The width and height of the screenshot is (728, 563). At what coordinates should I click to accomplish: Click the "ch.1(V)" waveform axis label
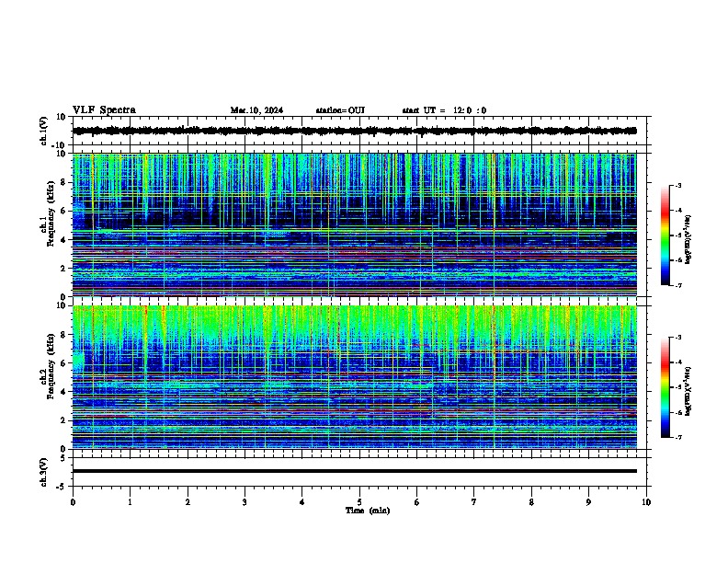point(43,131)
